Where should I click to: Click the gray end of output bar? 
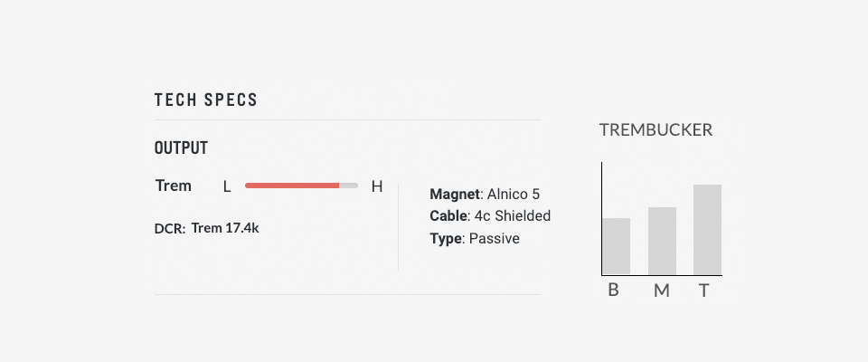(x=349, y=186)
